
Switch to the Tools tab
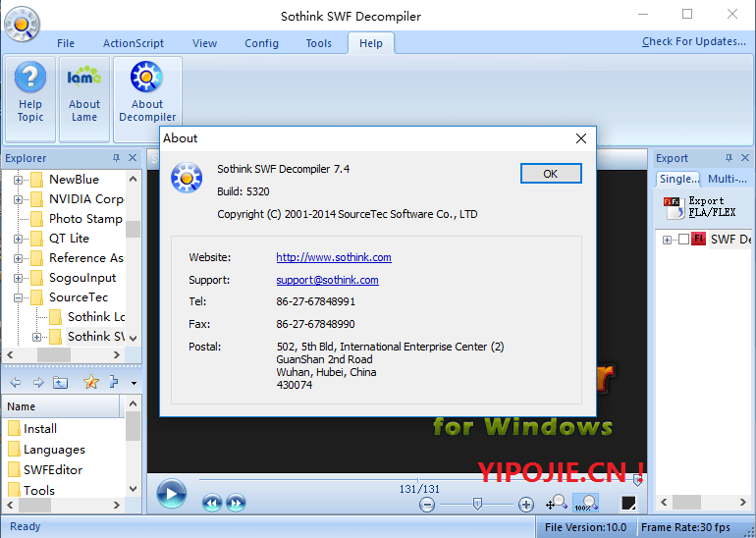coord(319,43)
